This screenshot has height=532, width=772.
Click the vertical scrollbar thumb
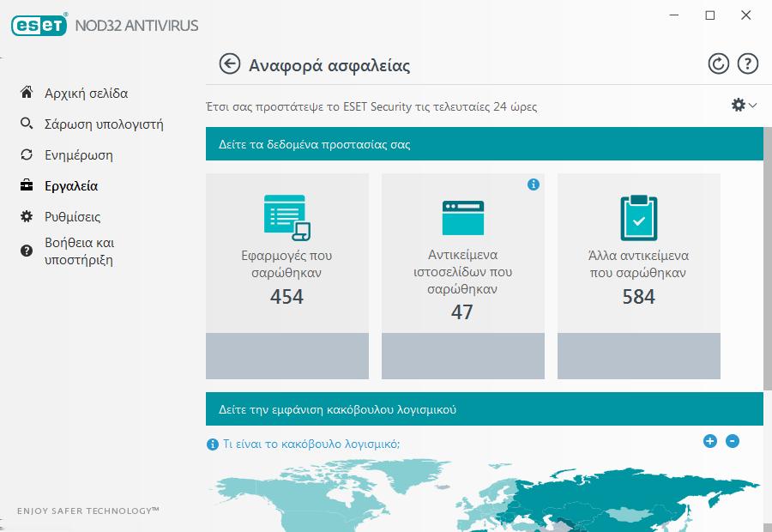pyautogui.click(x=768, y=258)
